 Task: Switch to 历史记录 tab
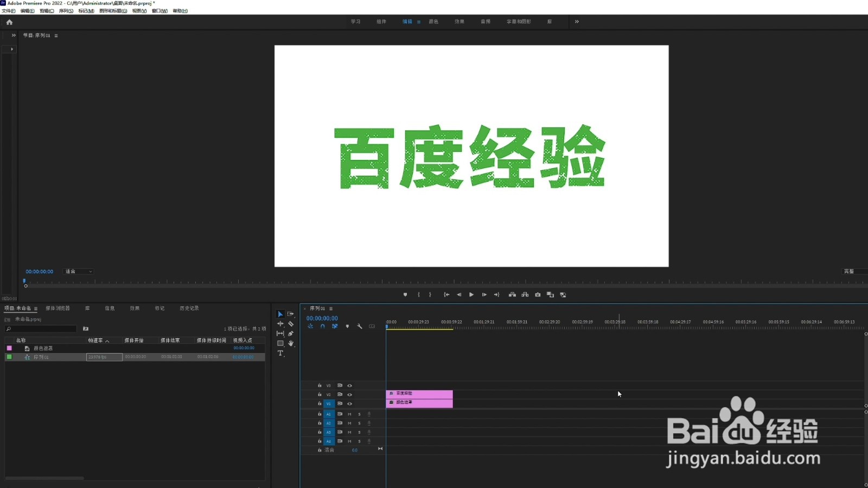(189, 308)
